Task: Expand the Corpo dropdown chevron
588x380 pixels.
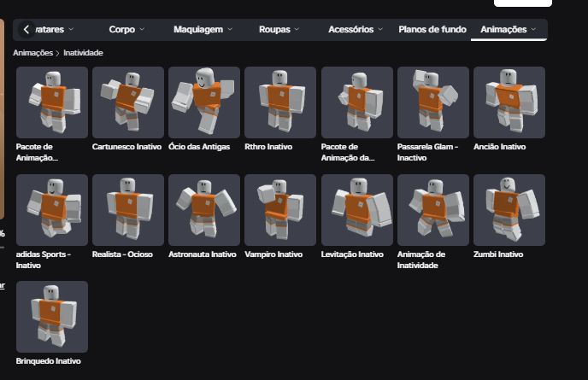Action: click(142, 29)
